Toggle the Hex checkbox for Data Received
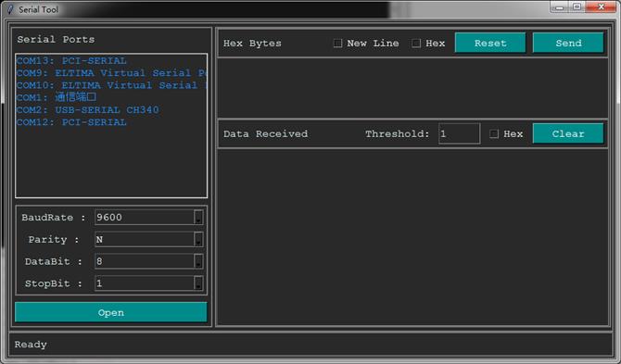This screenshot has height=364, width=621. click(494, 133)
